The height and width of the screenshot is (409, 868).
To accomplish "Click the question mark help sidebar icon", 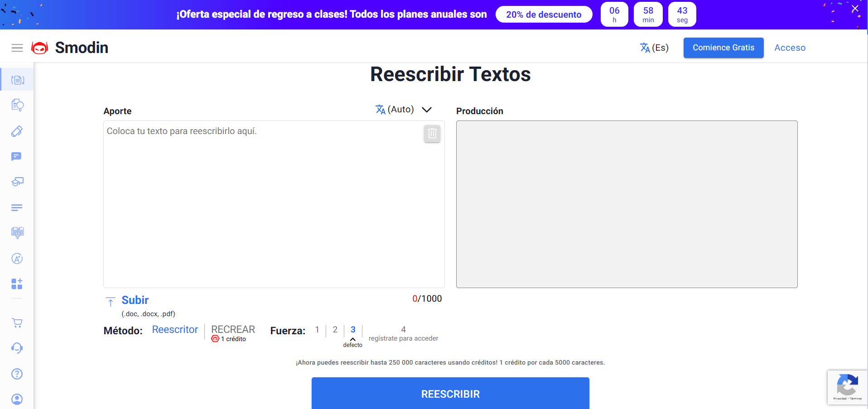I will (17, 374).
